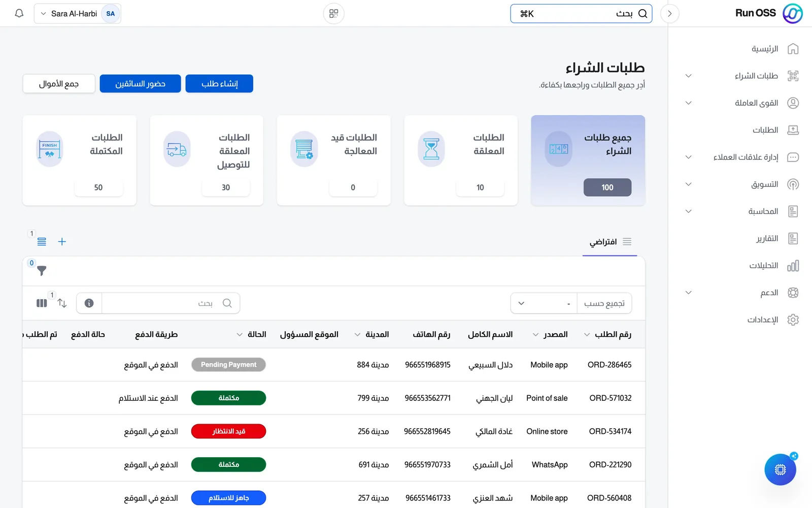Click the search info icon
The image size is (812, 508).
[x=89, y=303]
